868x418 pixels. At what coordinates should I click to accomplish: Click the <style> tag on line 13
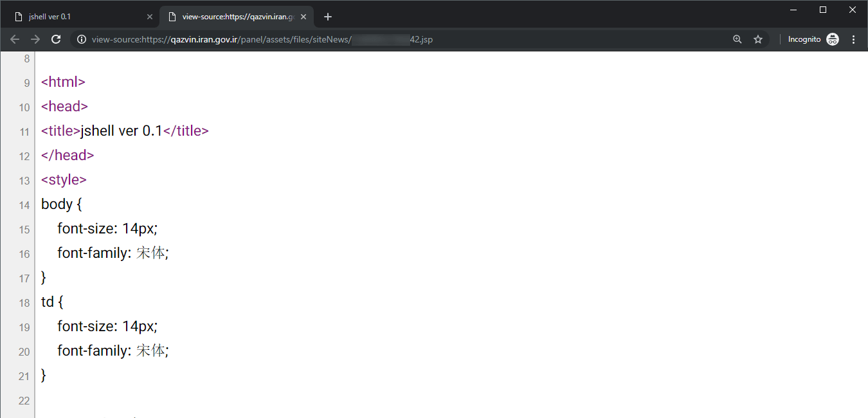coord(64,180)
